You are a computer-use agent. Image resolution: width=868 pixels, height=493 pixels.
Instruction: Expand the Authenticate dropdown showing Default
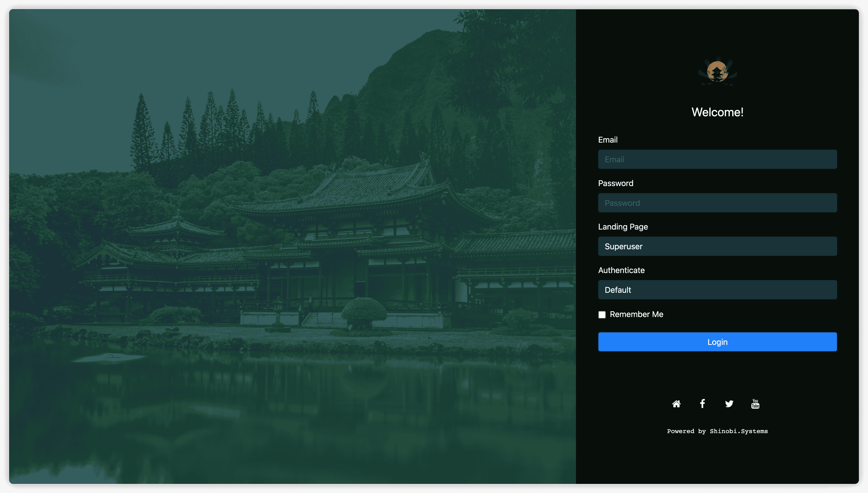[x=717, y=289]
